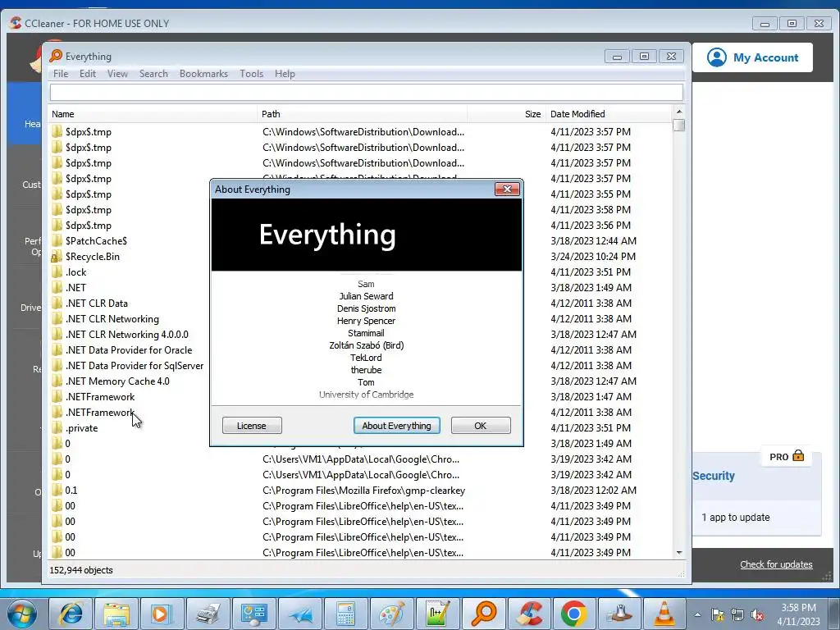Screen dimensions: 840x630
Task: Confirm the About dialog with OK
Action: [481, 426]
